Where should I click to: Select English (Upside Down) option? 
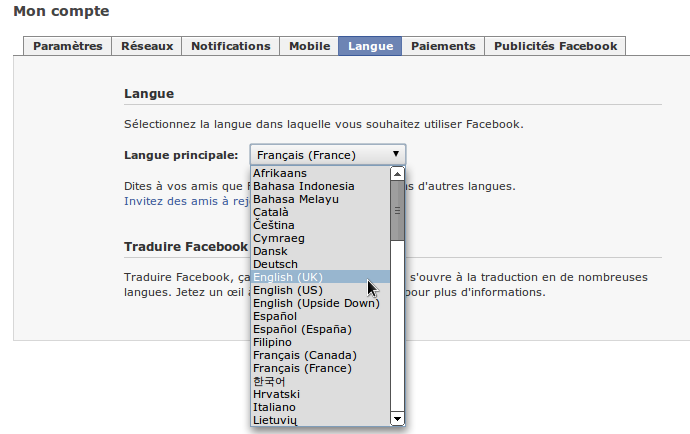click(320, 303)
